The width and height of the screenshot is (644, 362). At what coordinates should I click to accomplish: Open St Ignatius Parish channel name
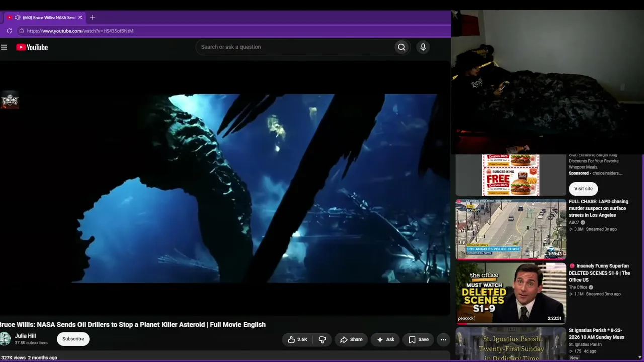(x=585, y=345)
